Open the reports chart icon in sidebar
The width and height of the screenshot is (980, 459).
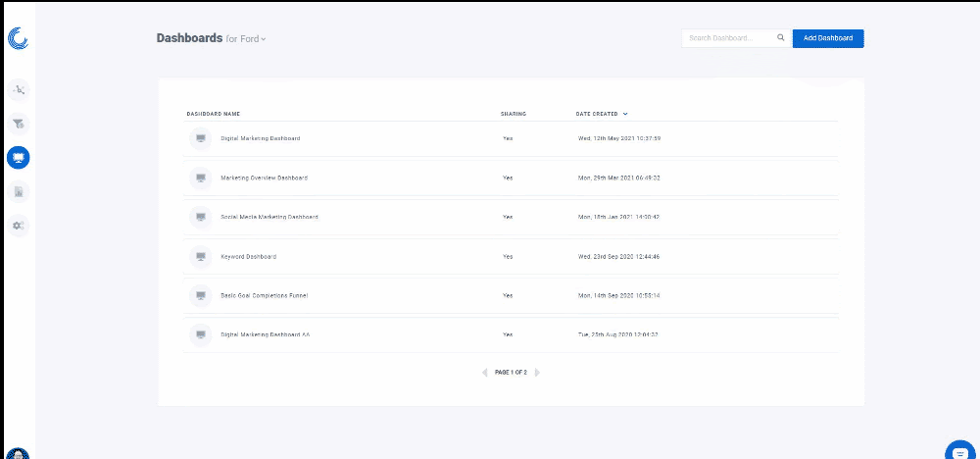point(18,191)
